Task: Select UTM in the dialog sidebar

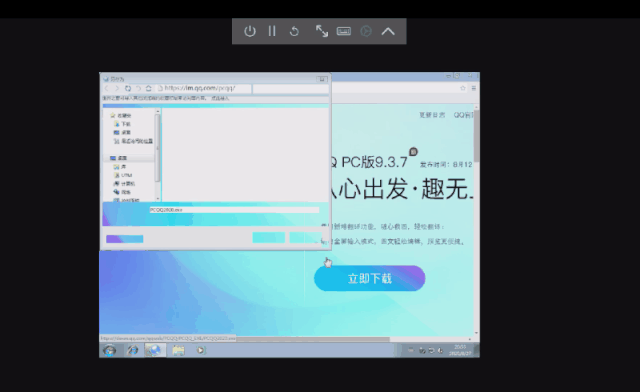Action: [x=123, y=175]
